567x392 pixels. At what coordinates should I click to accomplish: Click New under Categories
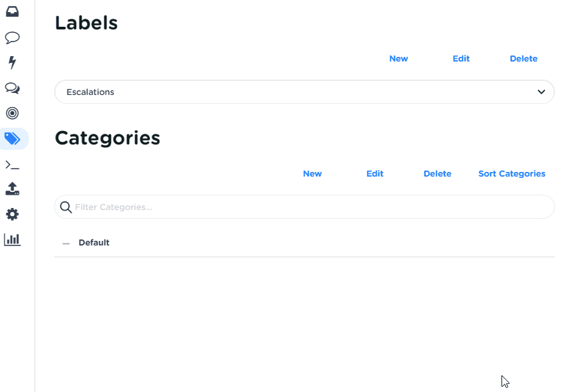pyautogui.click(x=312, y=173)
